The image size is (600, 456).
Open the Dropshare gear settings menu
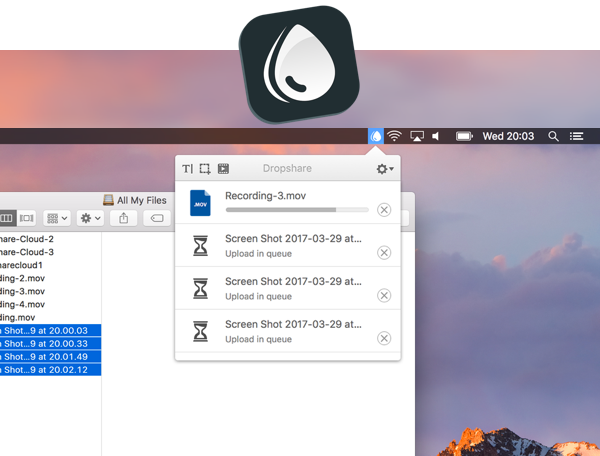[x=385, y=169]
